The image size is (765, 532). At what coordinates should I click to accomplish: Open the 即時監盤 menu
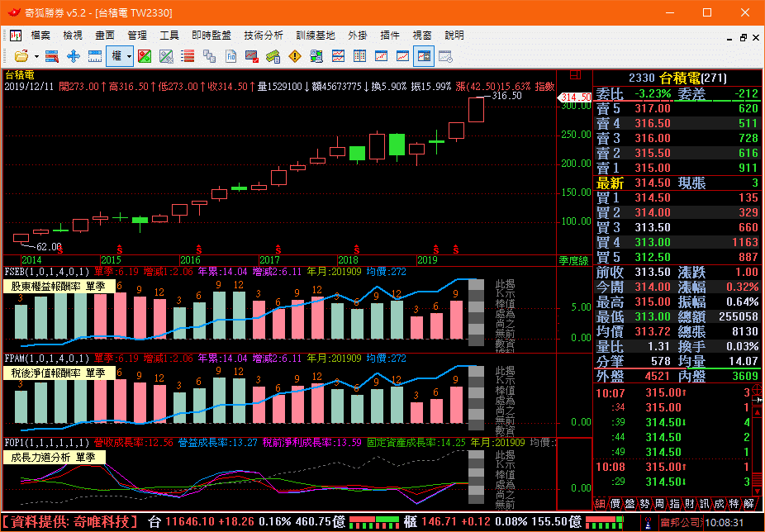tap(211, 36)
